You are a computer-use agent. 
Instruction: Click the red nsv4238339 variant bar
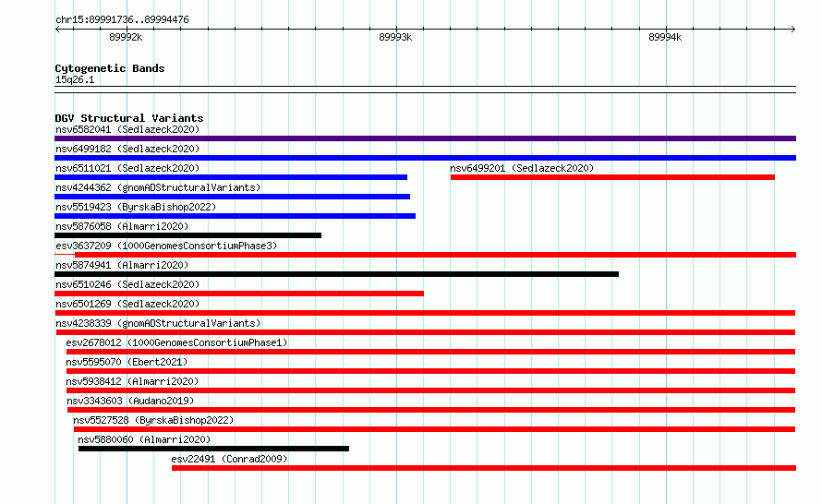[426, 332]
